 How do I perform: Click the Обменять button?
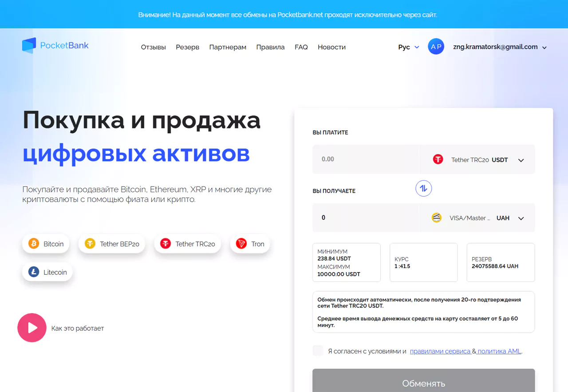pyautogui.click(x=423, y=383)
